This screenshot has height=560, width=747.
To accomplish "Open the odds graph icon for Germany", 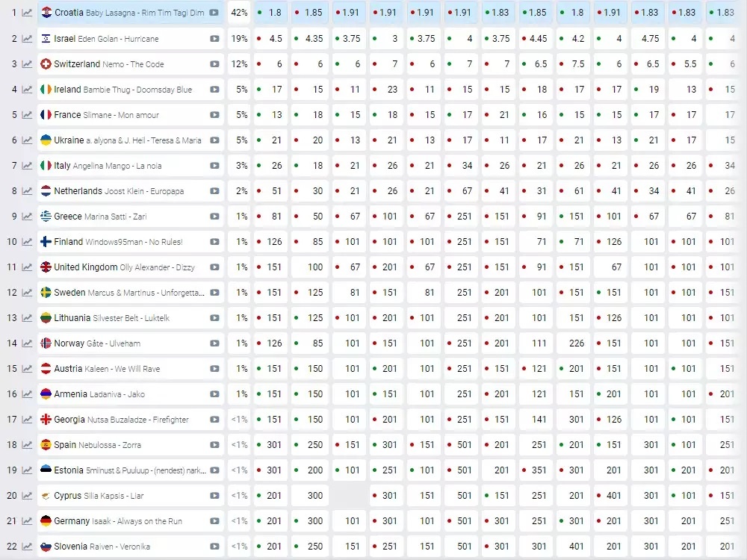I will click(x=27, y=521).
